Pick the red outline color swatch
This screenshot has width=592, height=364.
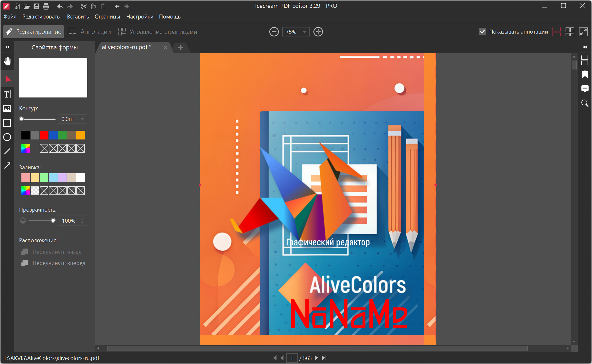click(x=44, y=135)
